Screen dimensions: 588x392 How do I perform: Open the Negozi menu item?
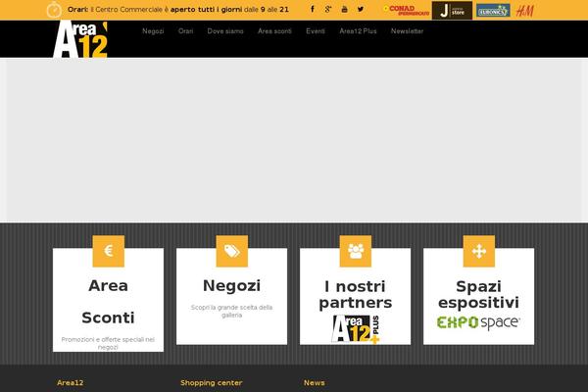[x=153, y=31]
